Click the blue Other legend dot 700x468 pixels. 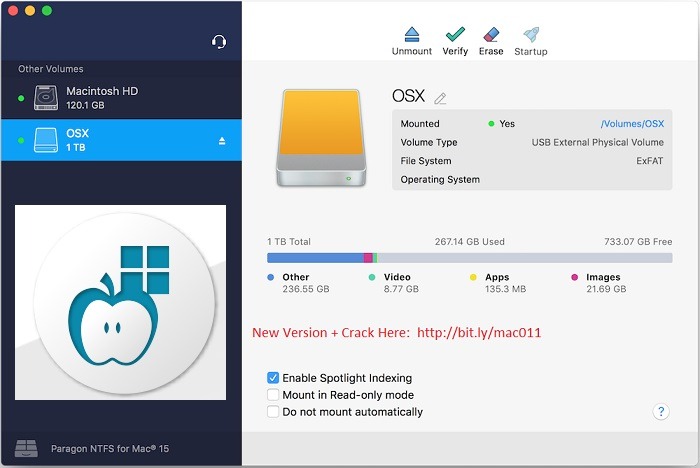[271, 277]
